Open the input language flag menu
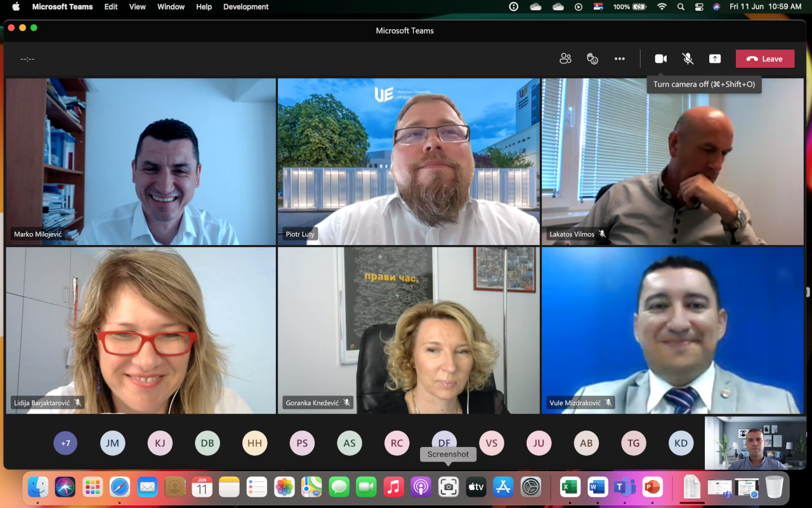This screenshot has width=812, height=508. point(598,7)
